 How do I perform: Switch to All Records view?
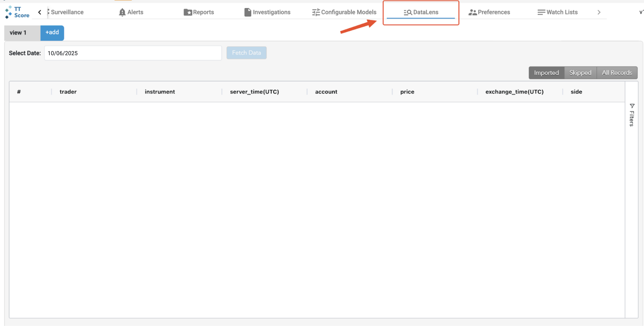(x=617, y=73)
